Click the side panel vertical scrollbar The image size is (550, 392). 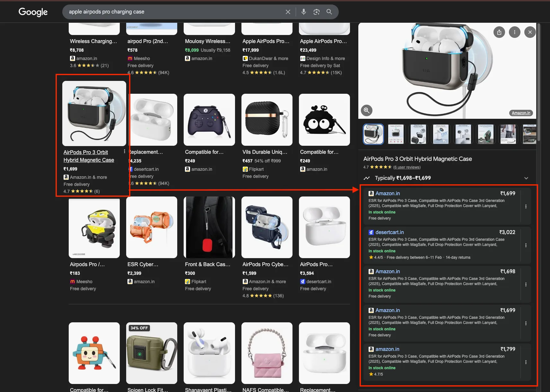coord(539,82)
